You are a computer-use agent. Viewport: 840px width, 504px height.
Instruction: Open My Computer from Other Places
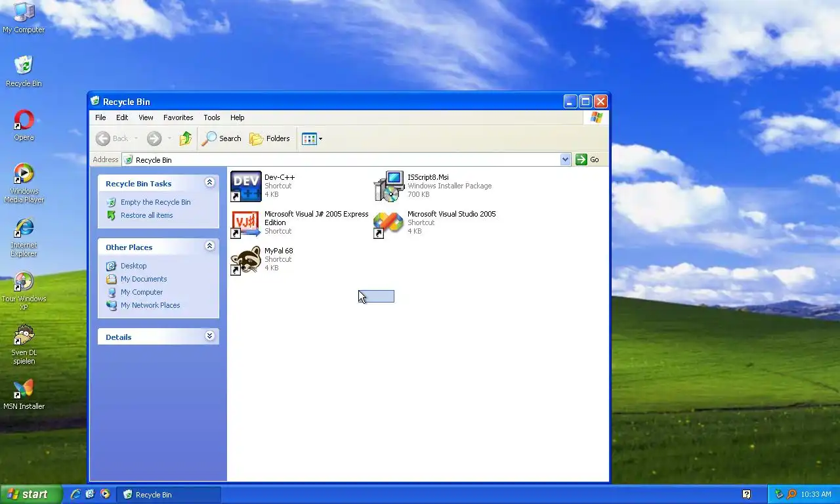(x=142, y=292)
